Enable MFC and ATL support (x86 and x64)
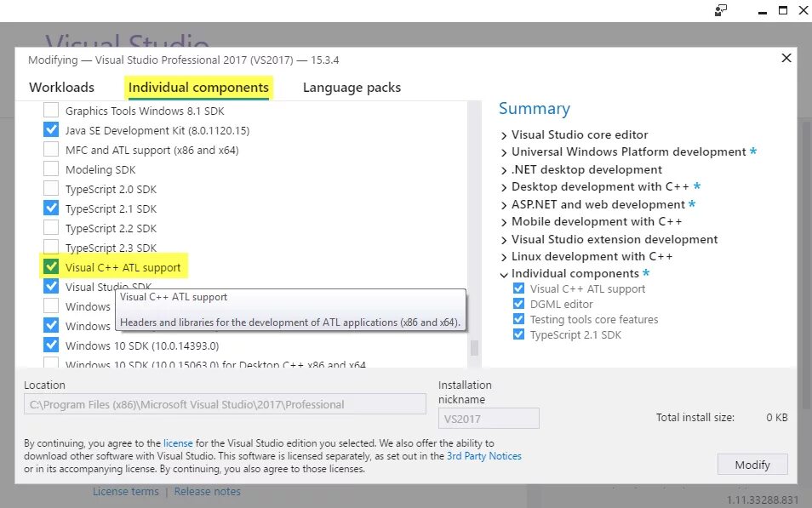Viewport: 812px width, 508px height. 51,149
